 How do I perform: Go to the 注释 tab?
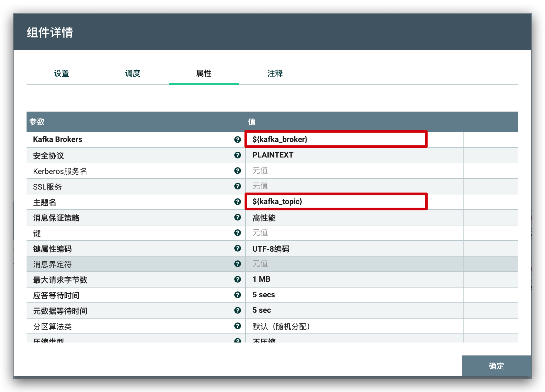[275, 73]
